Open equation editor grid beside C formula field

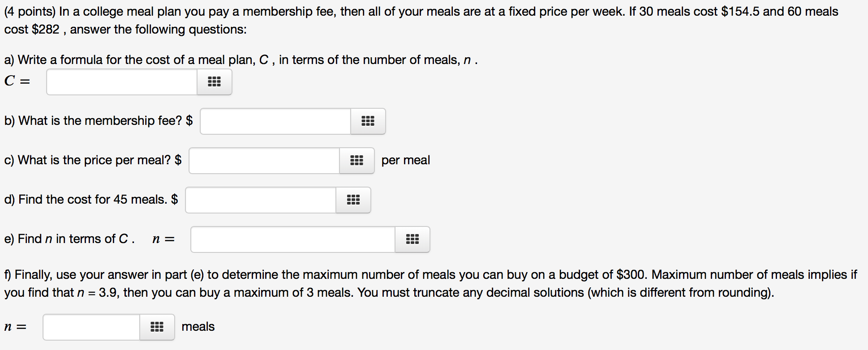coord(215,82)
